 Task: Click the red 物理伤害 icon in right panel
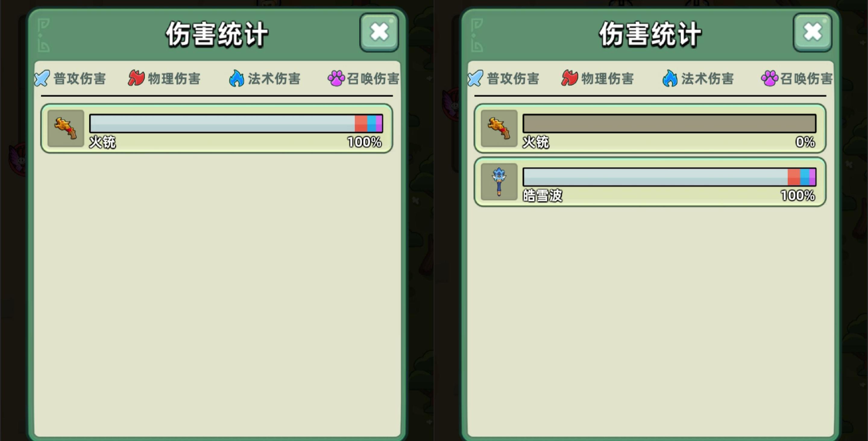pos(570,78)
